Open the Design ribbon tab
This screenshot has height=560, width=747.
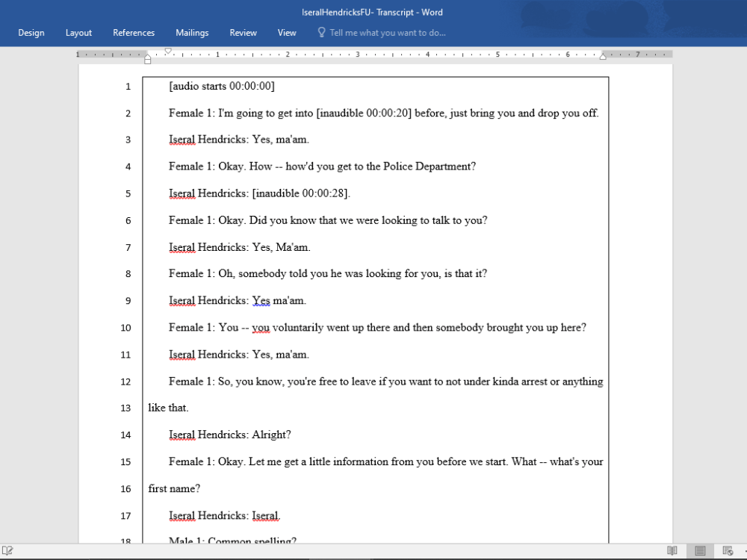click(31, 33)
